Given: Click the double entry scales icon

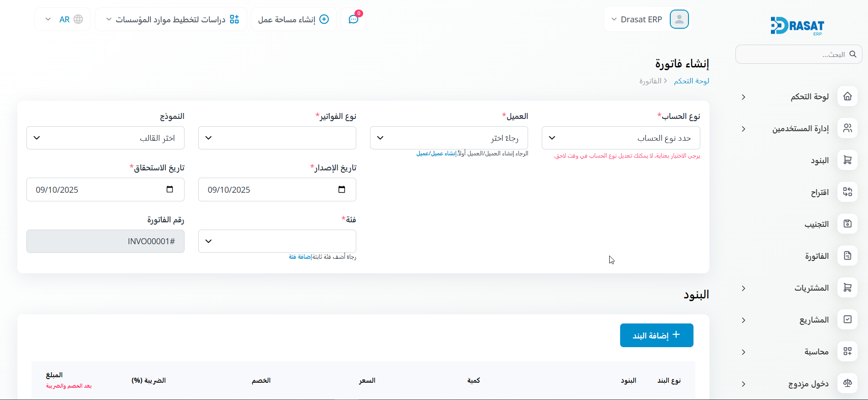Looking at the screenshot, I should point(847,384).
